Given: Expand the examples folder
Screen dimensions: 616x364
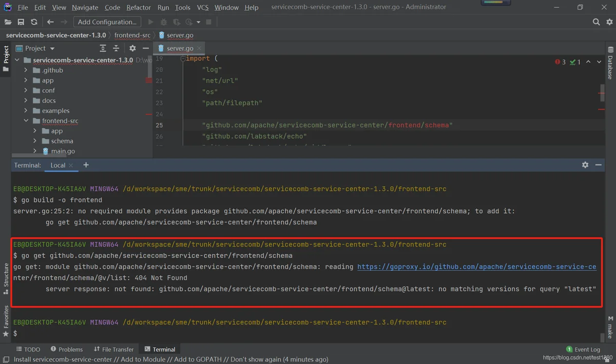Looking at the screenshot, I should (x=26, y=111).
